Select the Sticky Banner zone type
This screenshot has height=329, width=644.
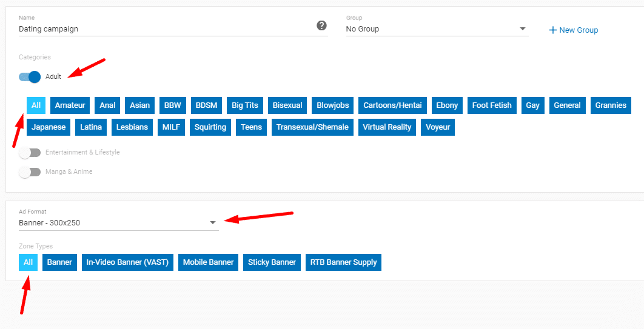click(272, 262)
